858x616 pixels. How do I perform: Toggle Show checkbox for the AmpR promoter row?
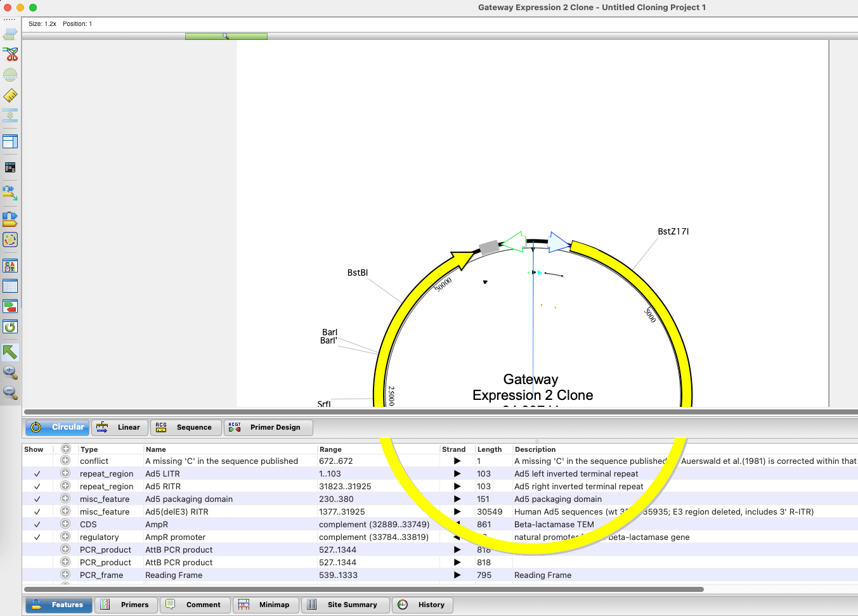coord(37,537)
